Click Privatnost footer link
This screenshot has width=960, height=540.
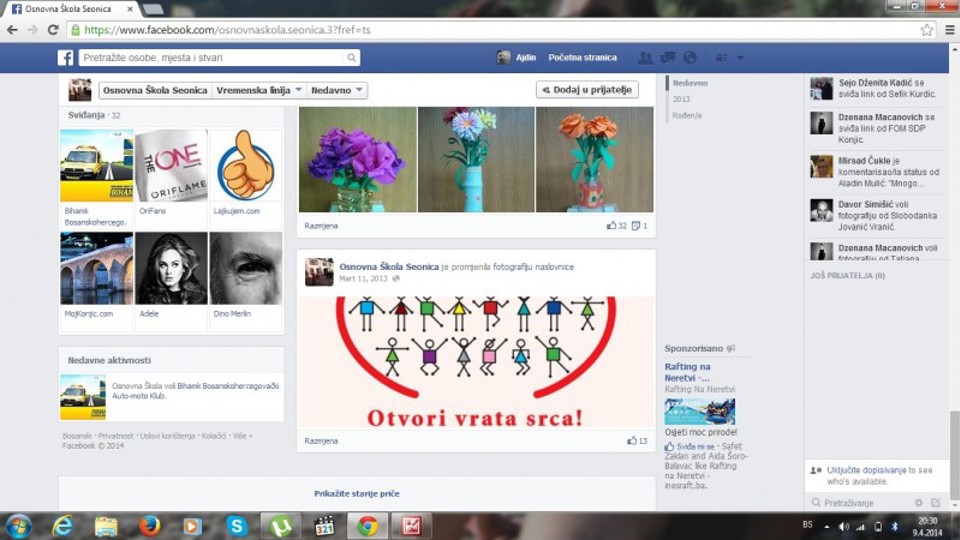click(x=115, y=436)
